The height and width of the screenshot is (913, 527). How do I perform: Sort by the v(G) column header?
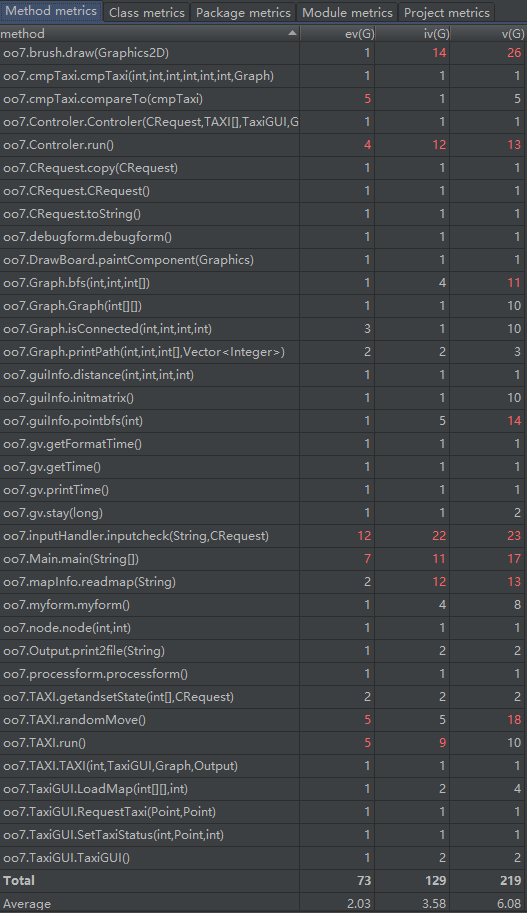pyautogui.click(x=488, y=34)
